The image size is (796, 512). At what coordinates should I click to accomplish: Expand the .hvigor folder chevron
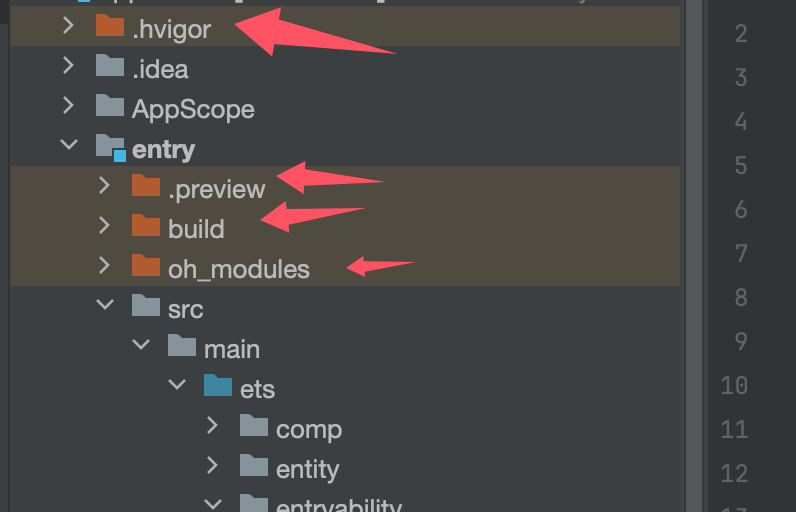69,25
